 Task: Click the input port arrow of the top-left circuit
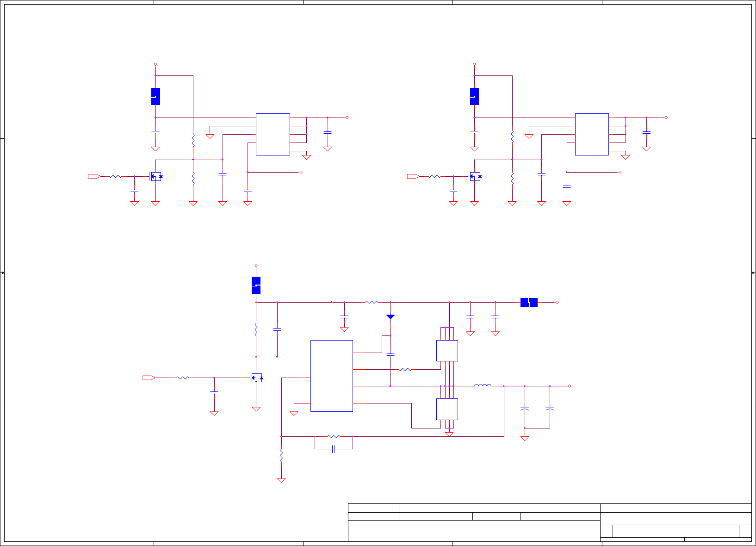pyautogui.click(x=94, y=176)
